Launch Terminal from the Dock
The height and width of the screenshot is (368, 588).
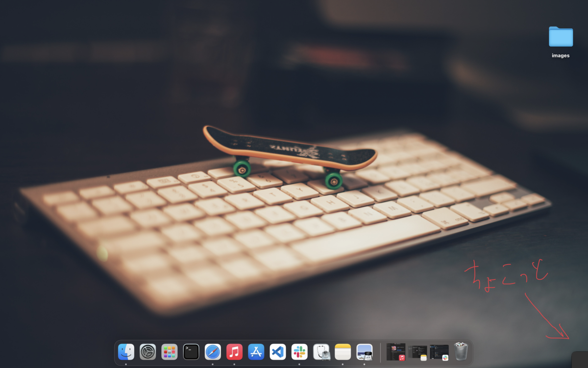pos(191,352)
